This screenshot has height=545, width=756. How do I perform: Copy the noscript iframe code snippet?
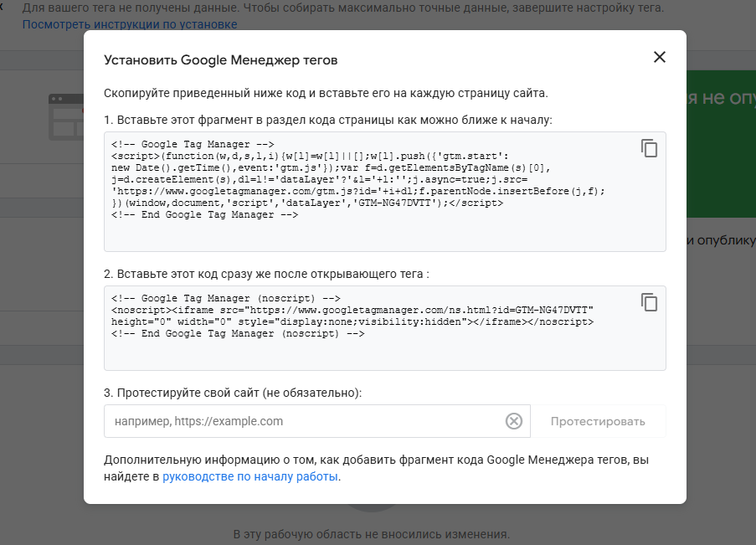pyautogui.click(x=650, y=303)
